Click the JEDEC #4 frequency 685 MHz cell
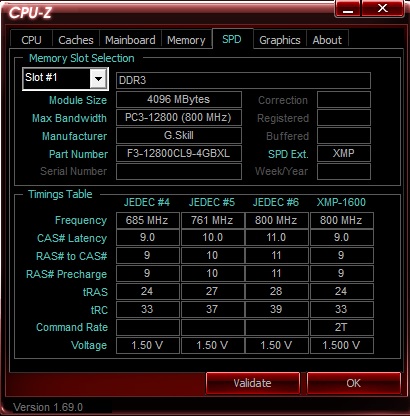The width and height of the screenshot is (410, 416). point(147,220)
